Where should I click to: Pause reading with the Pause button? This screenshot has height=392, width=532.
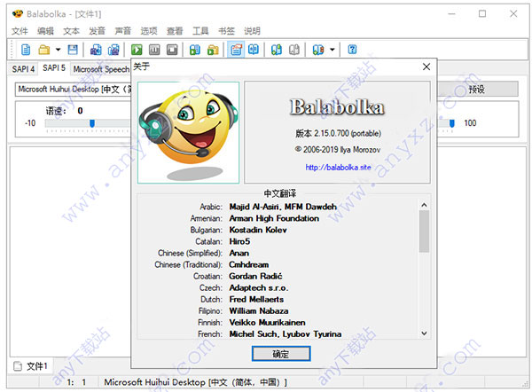tap(154, 50)
